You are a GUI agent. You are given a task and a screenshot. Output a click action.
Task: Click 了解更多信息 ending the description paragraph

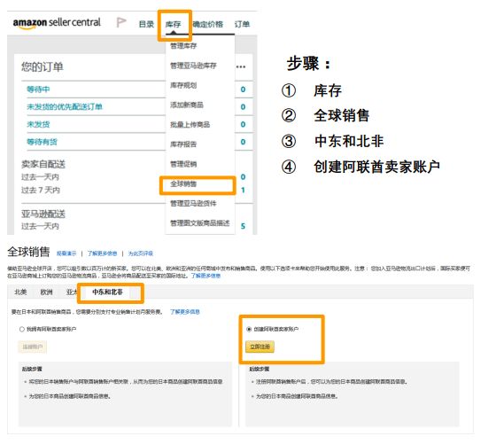205,276
